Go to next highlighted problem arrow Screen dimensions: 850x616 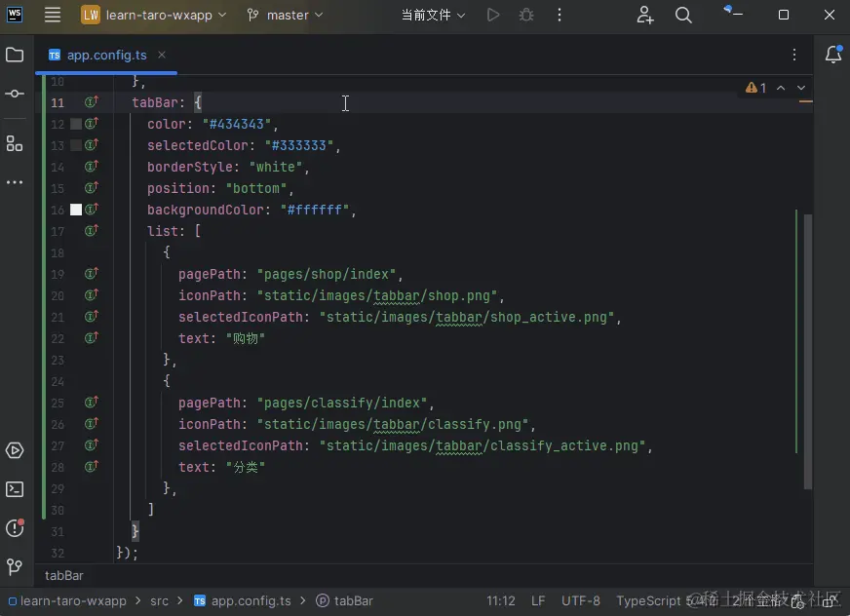point(801,88)
